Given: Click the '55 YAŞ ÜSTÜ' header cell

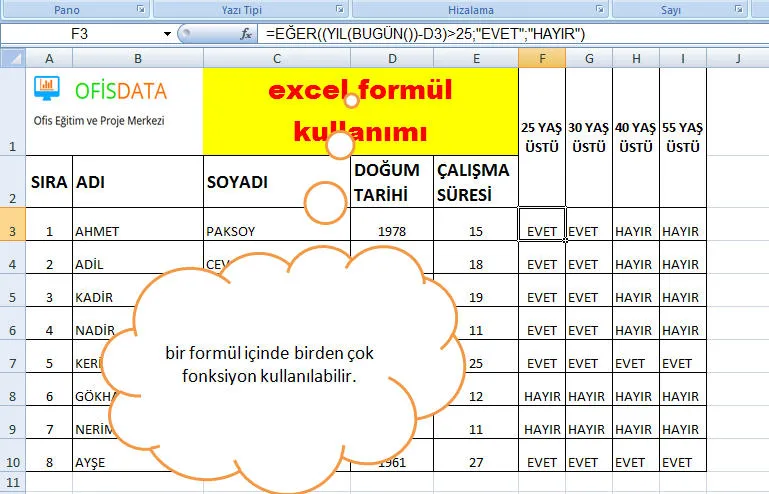Looking at the screenshot, I should point(683,137).
